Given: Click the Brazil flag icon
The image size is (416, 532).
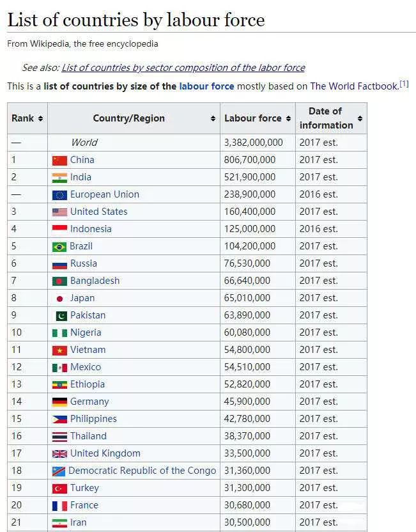Looking at the screenshot, I should [59, 247].
